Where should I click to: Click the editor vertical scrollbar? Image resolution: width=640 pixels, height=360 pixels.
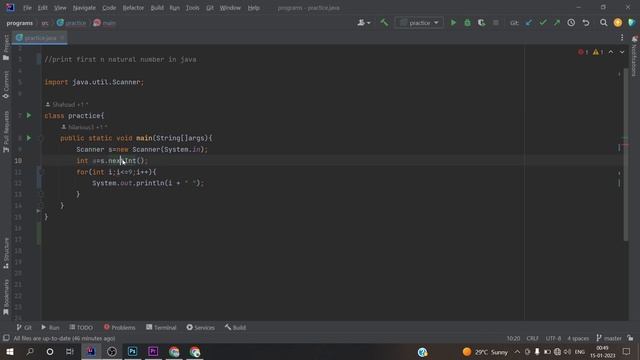[626, 155]
